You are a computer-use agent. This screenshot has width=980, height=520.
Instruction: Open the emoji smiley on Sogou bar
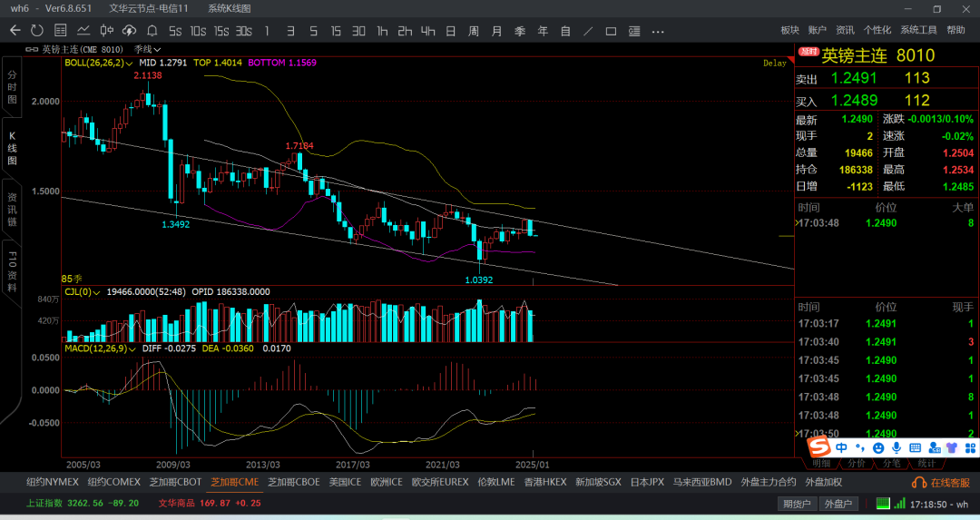point(878,447)
